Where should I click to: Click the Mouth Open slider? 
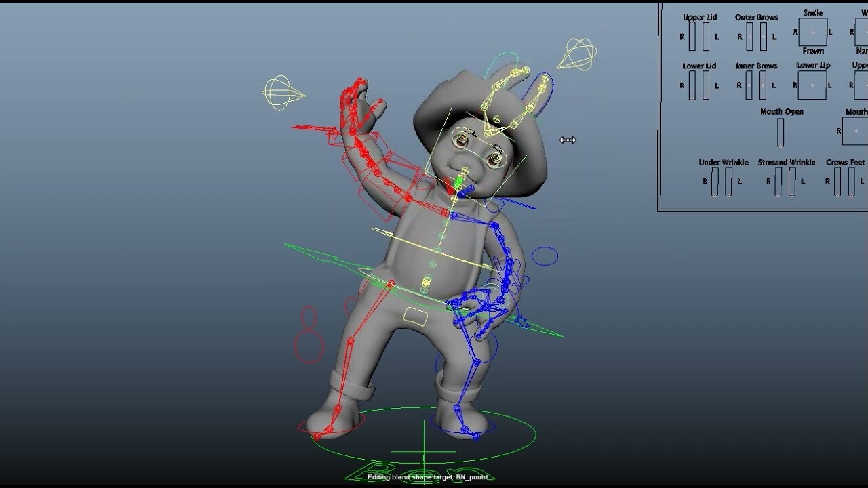tap(780, 133)
